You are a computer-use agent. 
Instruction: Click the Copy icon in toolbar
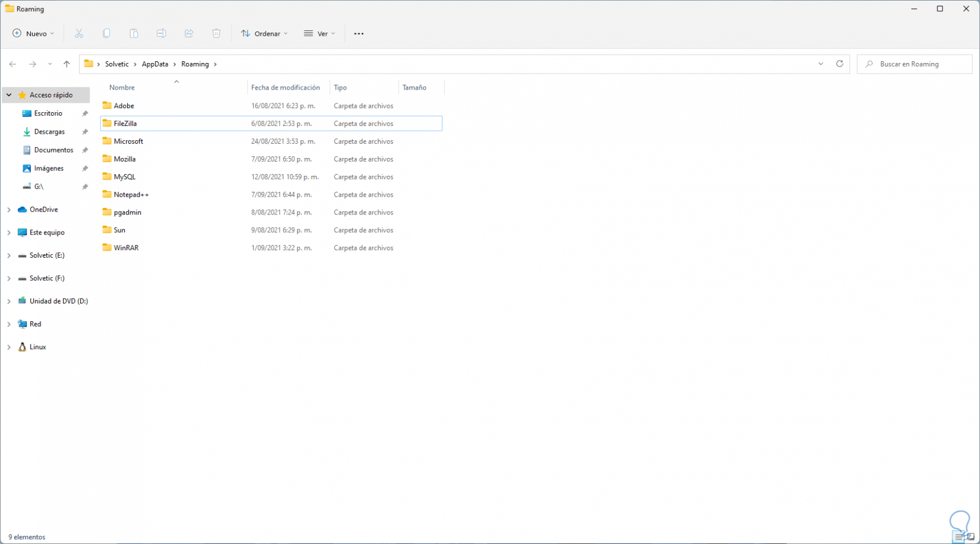[106, 34]
